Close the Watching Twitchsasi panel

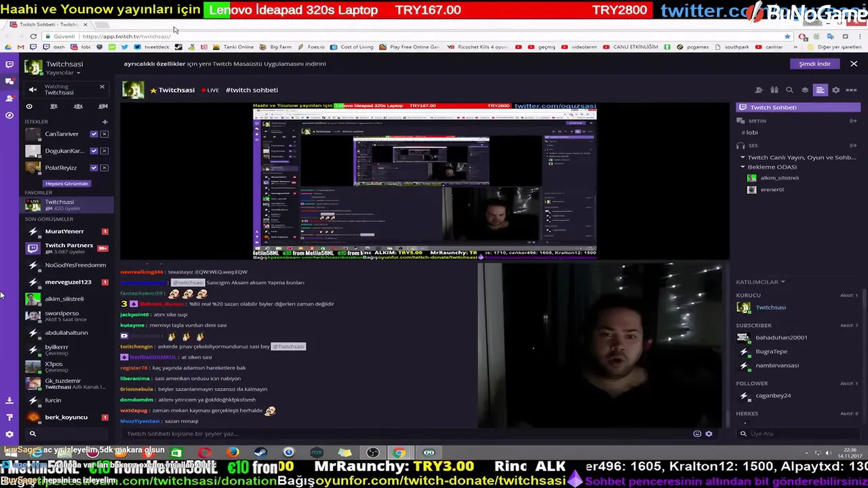pyautogui.click(x=102, y=87)
